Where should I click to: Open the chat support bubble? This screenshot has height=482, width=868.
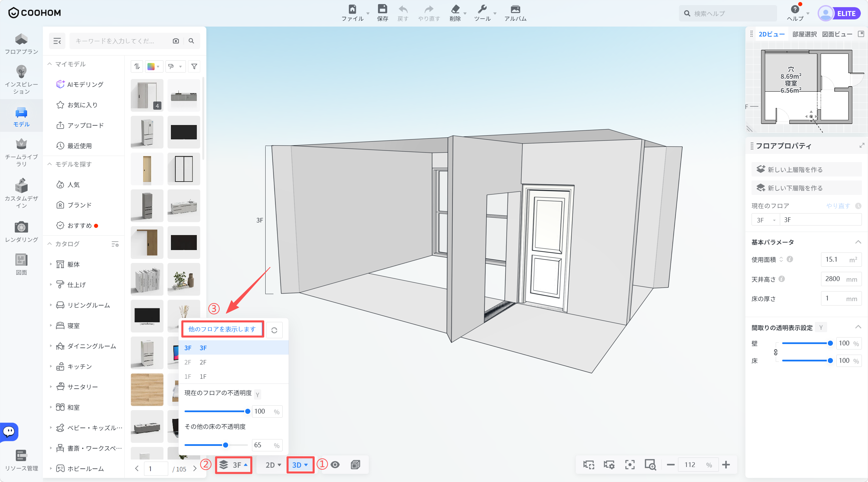(x=9, y=432)
